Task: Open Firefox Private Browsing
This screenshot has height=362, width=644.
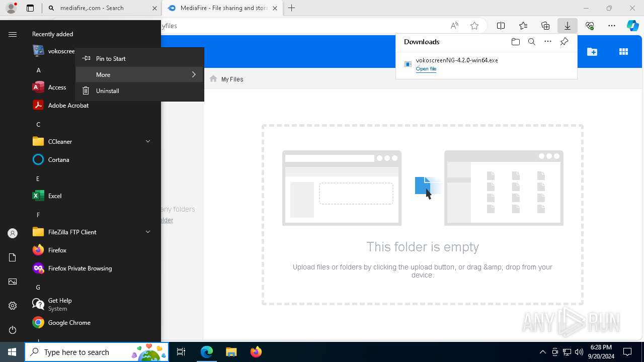Action: pyautogui.click(x=93, y=268)
